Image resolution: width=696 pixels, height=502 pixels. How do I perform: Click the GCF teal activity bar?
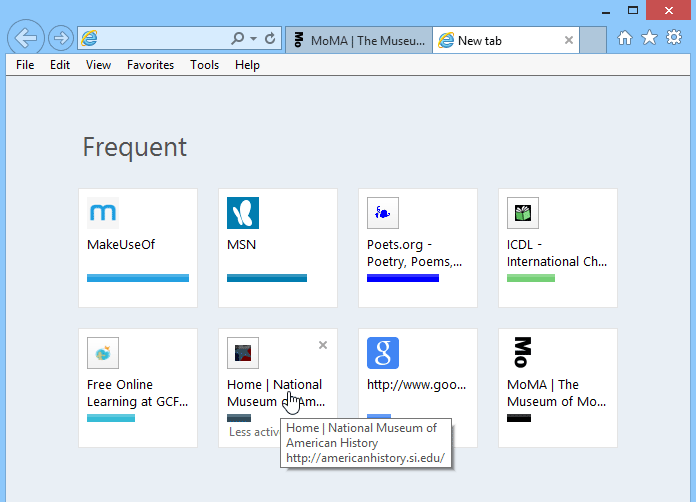(111, 418)
